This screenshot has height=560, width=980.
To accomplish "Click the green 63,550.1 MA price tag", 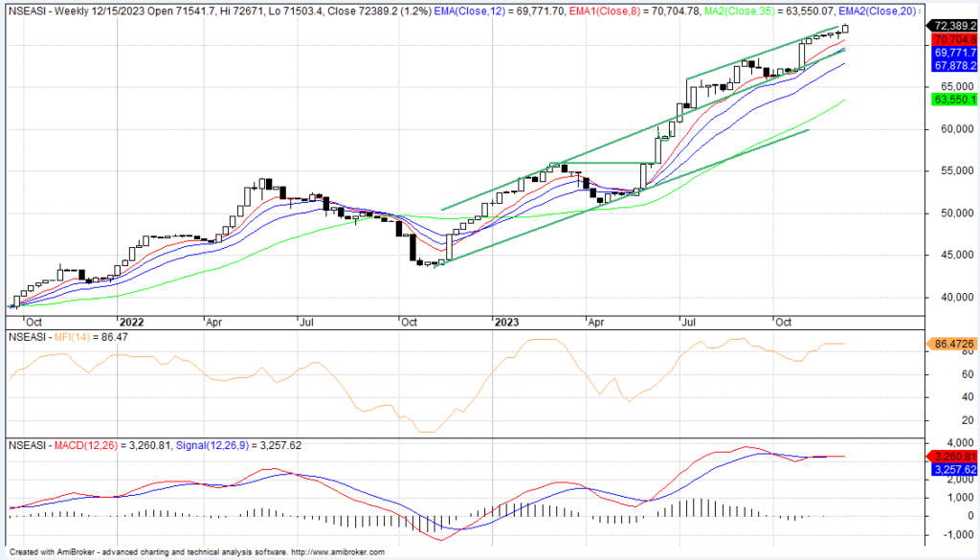I will (953, 100).
